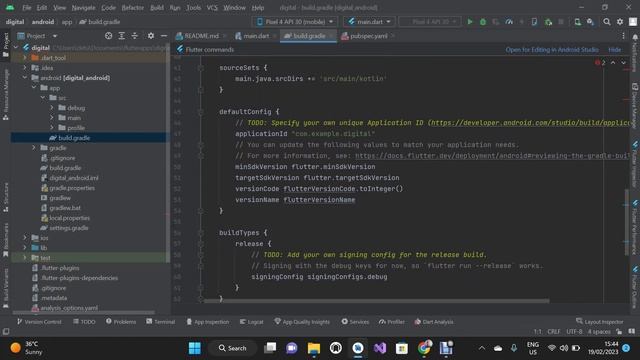Open docs.flutter.dev link in code comment
The height and width of the screenshot is (360, 640).
point(492,156)
